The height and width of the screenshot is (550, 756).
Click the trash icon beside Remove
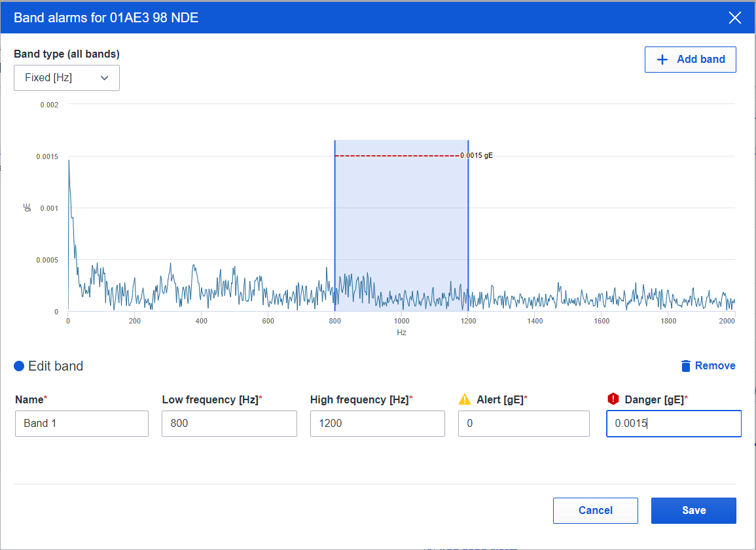point(685,366)
